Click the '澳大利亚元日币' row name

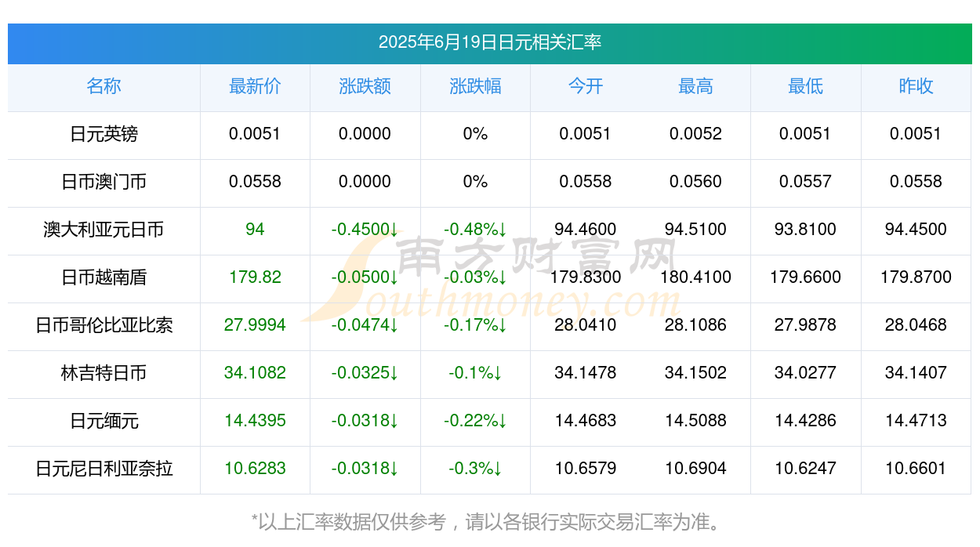103,230
